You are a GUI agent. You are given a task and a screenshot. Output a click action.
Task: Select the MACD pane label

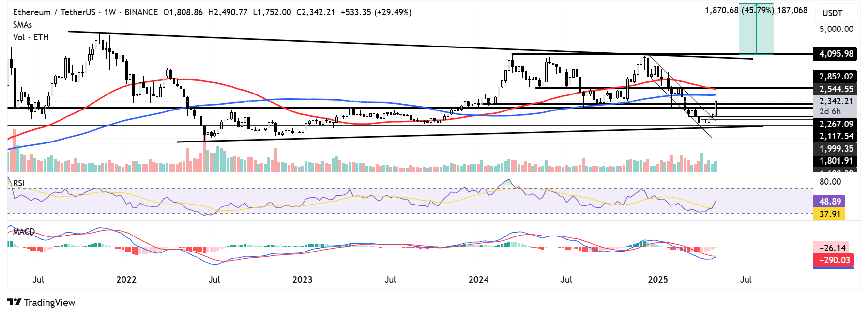[x=24, y=232]
